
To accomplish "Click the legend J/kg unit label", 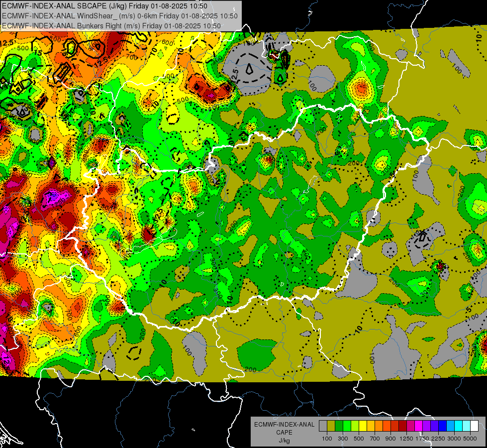I will click(284, 441).
